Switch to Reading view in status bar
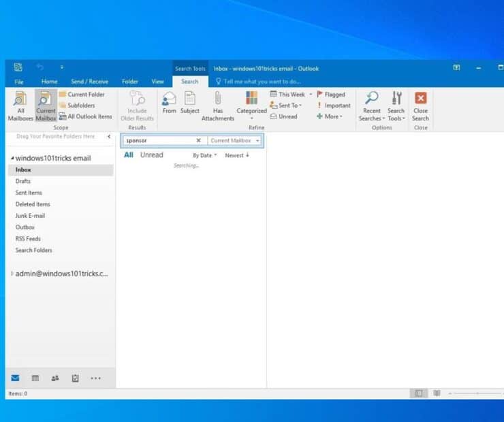This screenshot has width=504, height=422. (437, 393)
